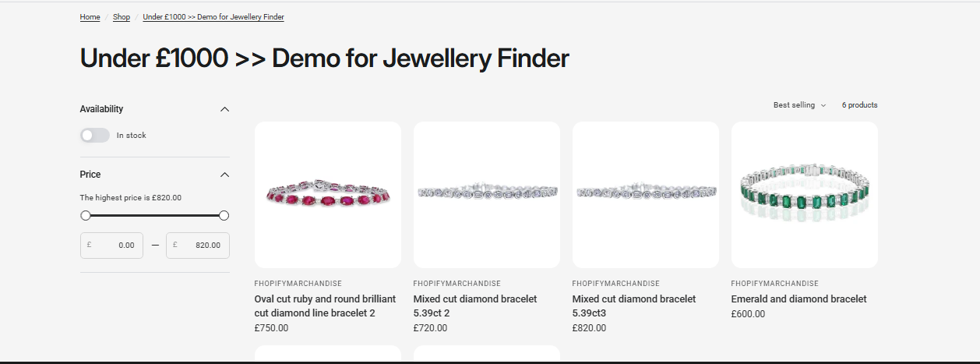
Task: Focus the maximum price input field
Action: click(198, 246)
